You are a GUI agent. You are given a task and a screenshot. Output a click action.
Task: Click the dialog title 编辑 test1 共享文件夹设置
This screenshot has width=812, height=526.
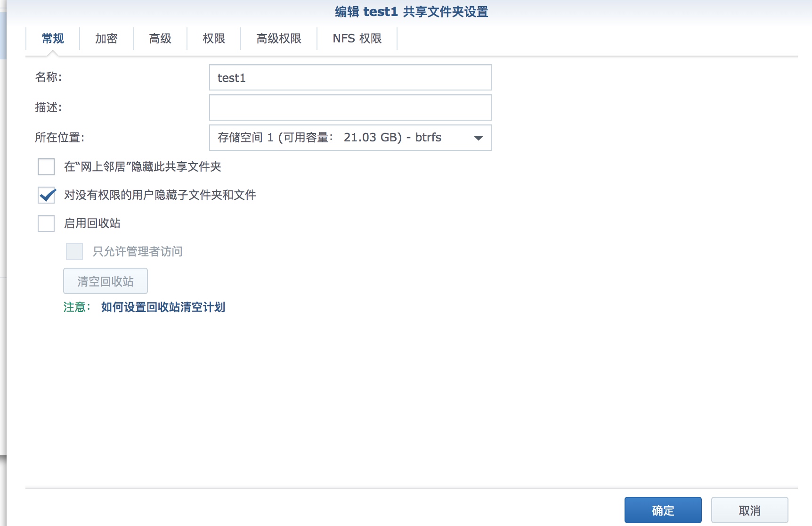[411, 12]
